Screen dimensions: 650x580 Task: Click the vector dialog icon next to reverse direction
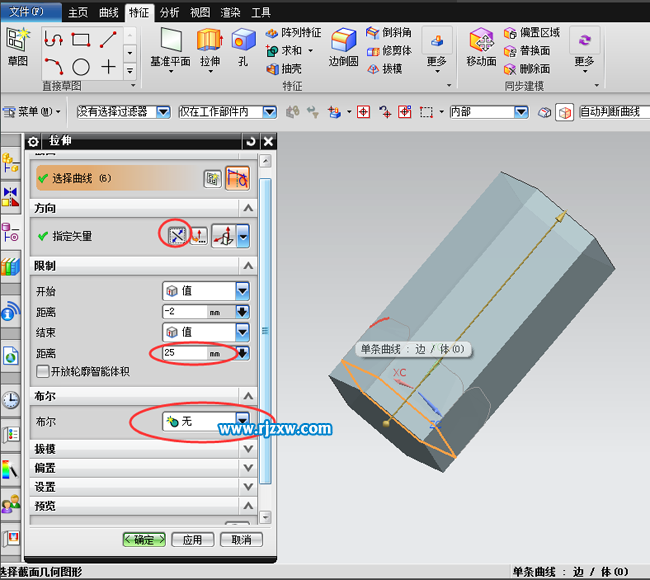[199, 236]
